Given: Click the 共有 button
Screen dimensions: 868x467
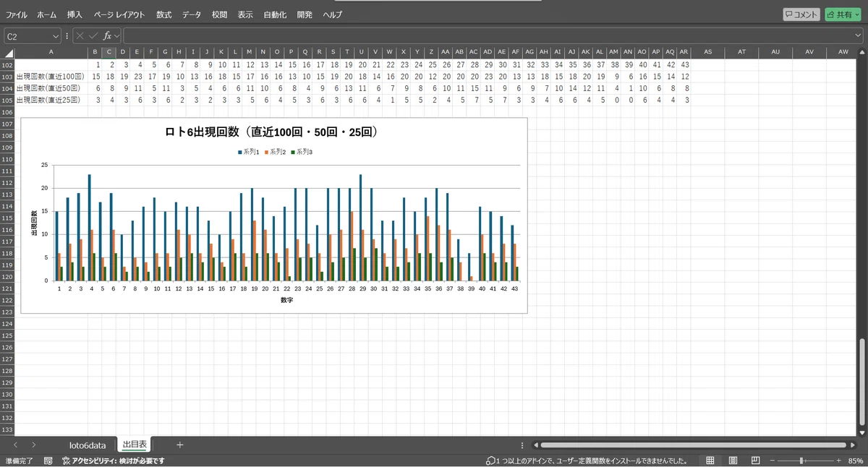Looking at the screenshot, I should pos(843,14).
